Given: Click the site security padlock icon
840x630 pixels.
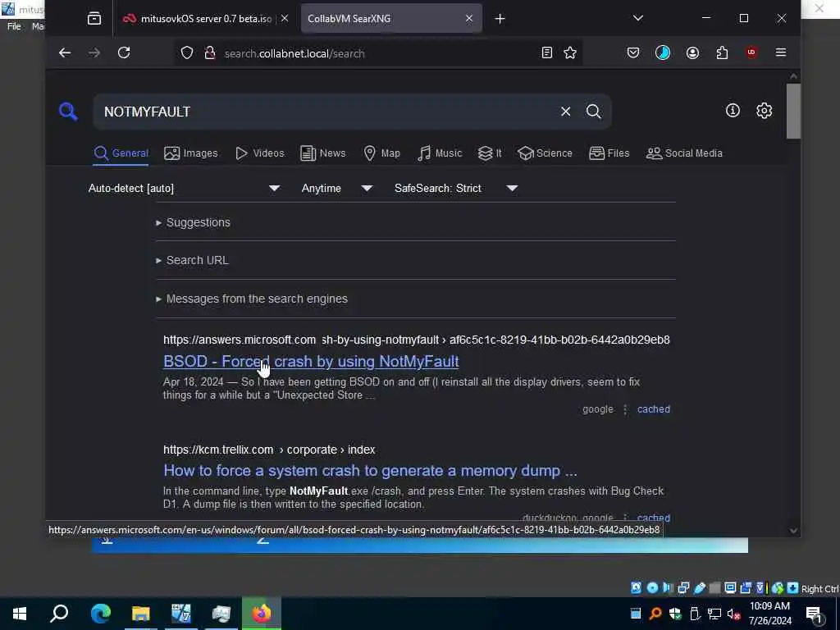Looking at the screenshot, I should pyautogui.click(x=210, y=52).
